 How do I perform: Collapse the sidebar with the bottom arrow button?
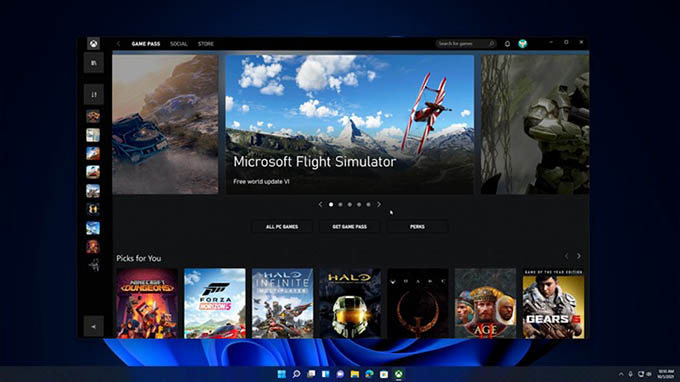pyautogui.click(x=94, y=326)
